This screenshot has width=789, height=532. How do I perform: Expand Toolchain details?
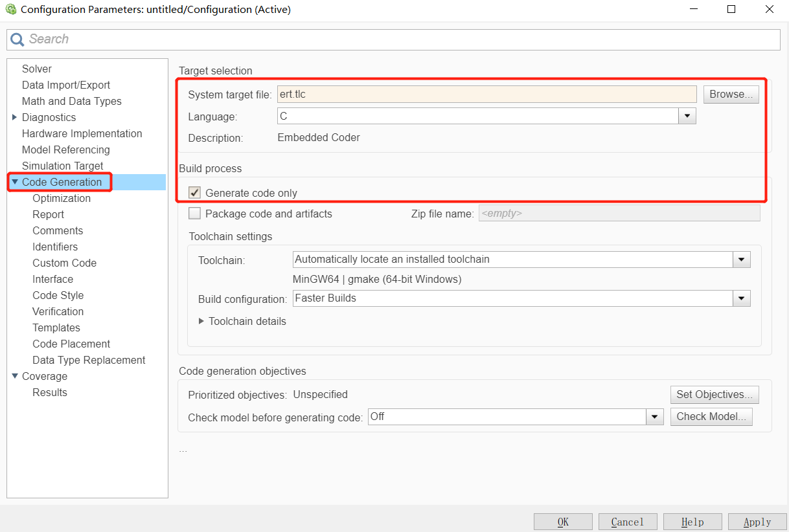pyautogui.click(x=201, y=321)
